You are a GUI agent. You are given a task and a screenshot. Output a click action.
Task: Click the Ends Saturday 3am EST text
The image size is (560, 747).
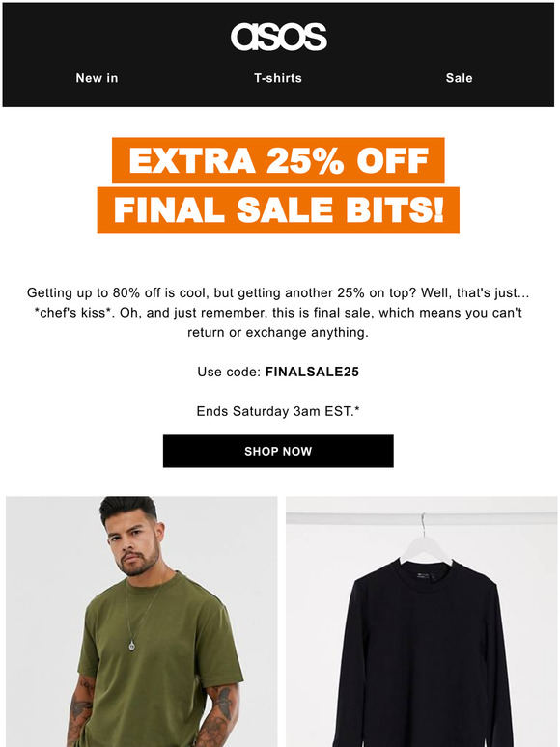point(278,411)
